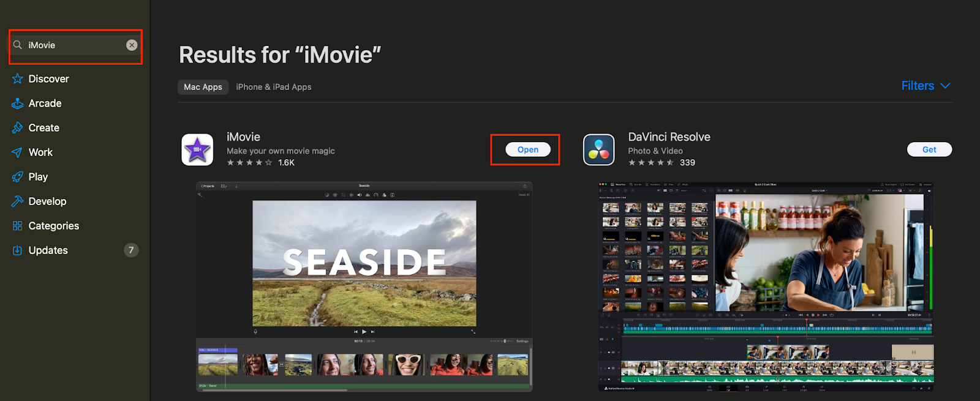Switch to iPhone & iPad Apps tab
The image size is (980, 401).
[x=274, y=87]
